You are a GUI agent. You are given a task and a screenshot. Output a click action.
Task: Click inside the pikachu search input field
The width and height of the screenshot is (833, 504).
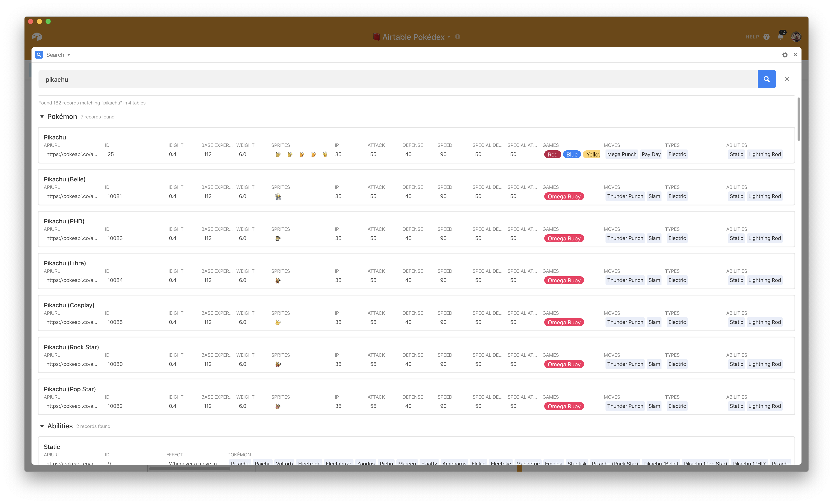[x=237, y=79]
